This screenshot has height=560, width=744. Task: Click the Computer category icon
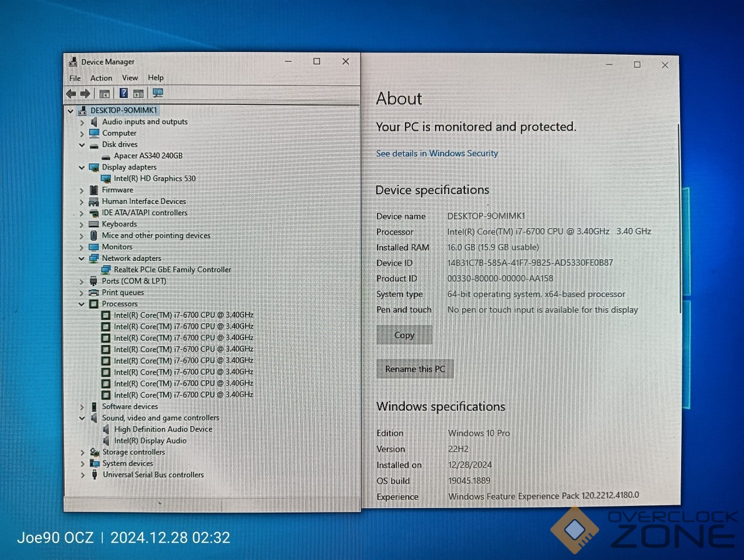tap(94, 133)
